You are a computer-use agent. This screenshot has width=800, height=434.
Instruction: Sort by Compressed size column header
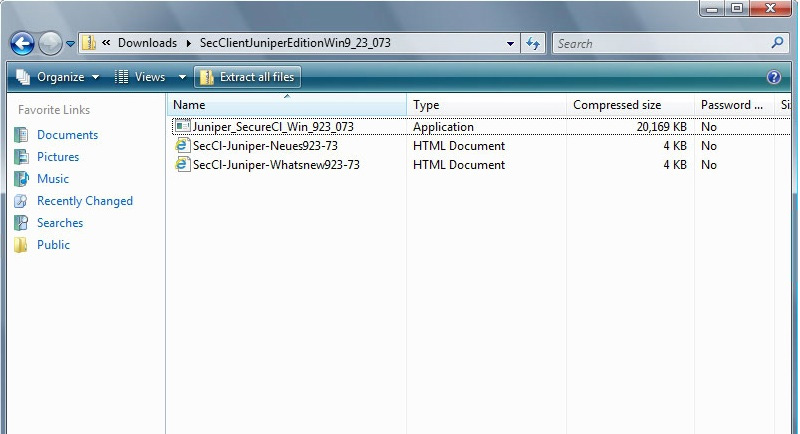pyautogui.click(x=630, y=105)
